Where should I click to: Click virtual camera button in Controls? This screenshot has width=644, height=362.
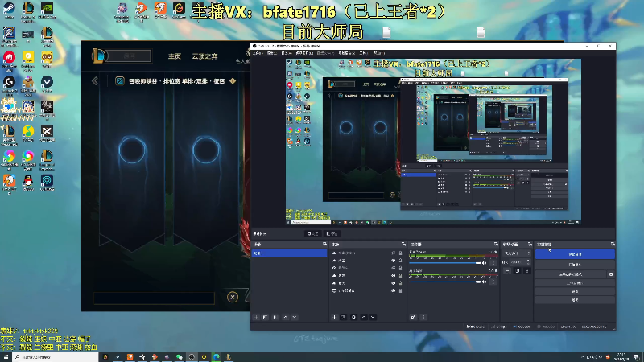(x=571, y=274)
